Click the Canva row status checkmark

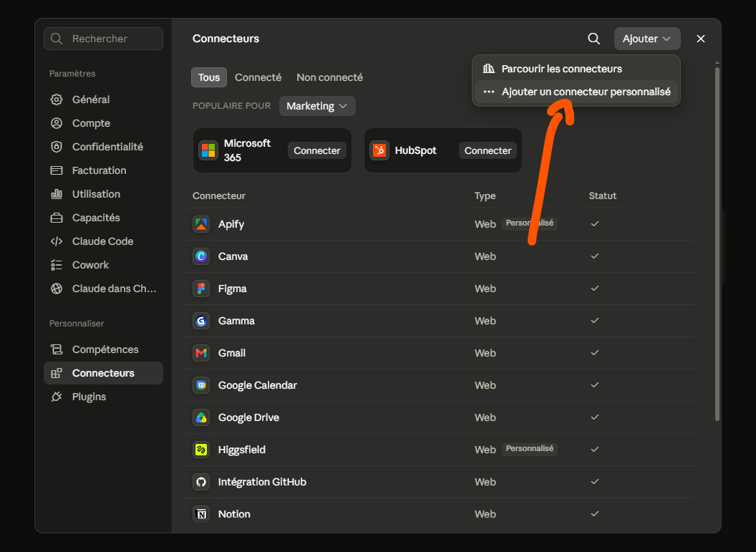[595, 256]
